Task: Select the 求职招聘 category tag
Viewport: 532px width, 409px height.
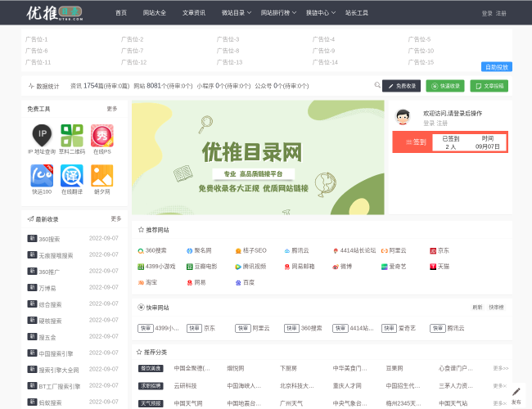Action: click(151, 386)
